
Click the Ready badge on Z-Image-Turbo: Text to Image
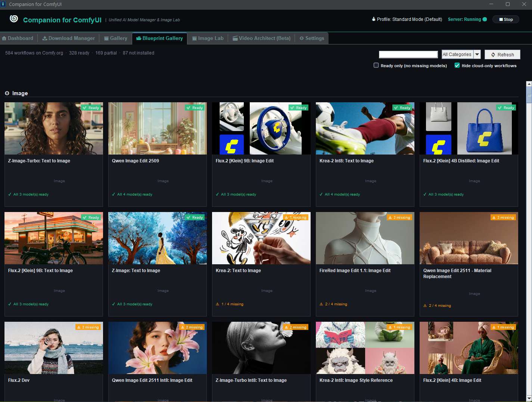(91, 107)
